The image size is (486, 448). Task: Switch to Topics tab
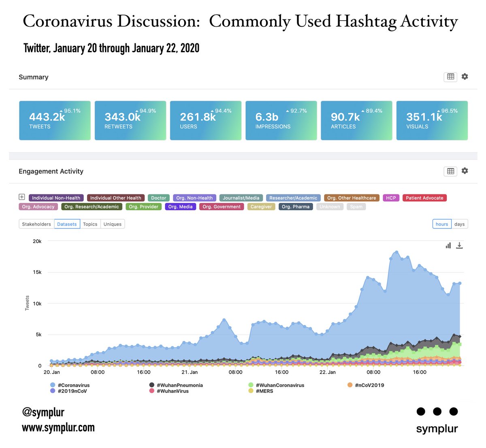[90, 224]
